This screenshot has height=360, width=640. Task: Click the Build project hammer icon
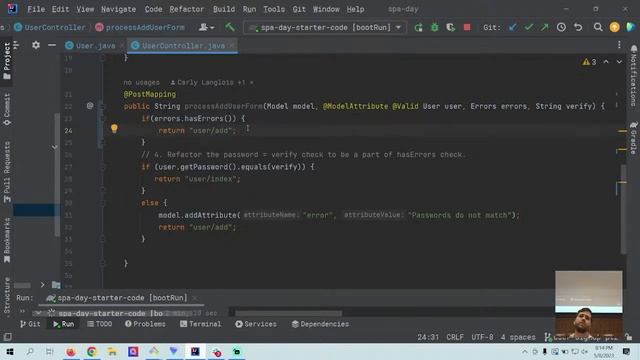(230, 27)
